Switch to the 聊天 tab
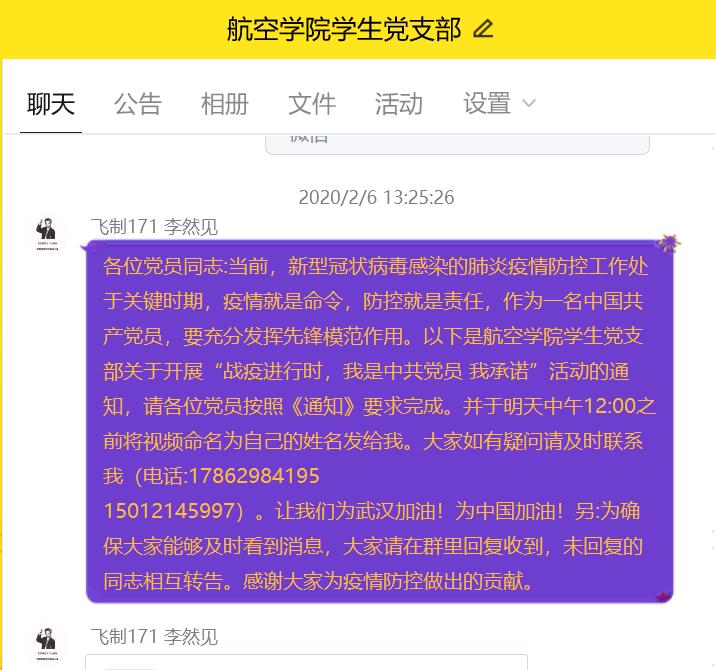Viewport: 716px width, 670px height. [51, 103]
